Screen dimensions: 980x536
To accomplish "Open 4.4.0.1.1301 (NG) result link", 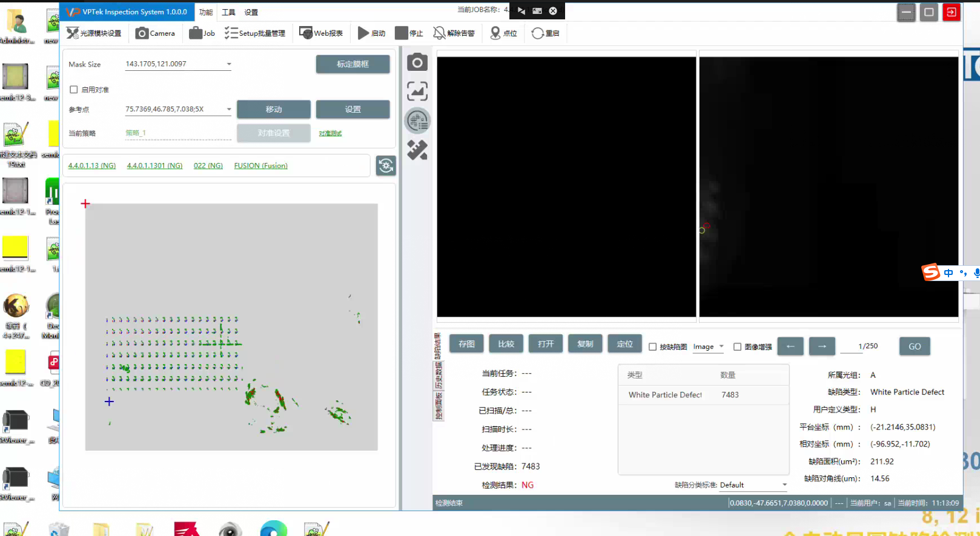I will pyautogui.click(x=154, y=166).
